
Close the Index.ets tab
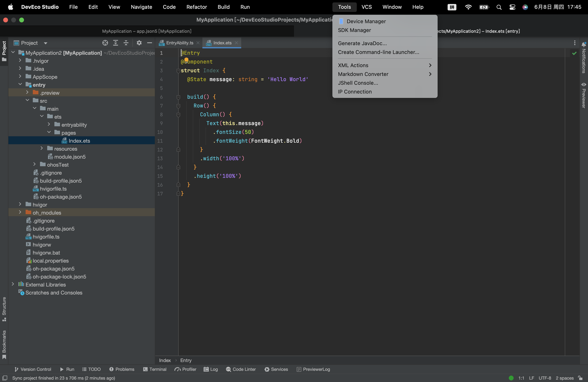coord(236,43)
